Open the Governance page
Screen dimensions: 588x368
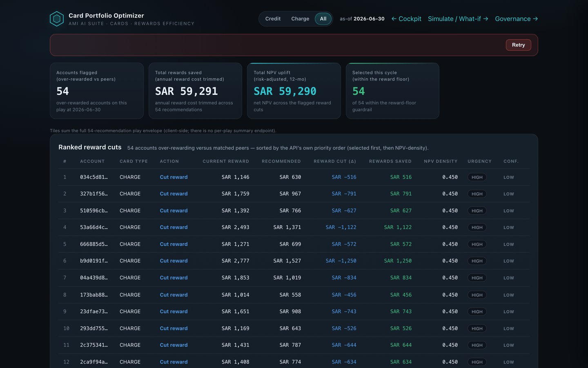[x=516, y=19]
